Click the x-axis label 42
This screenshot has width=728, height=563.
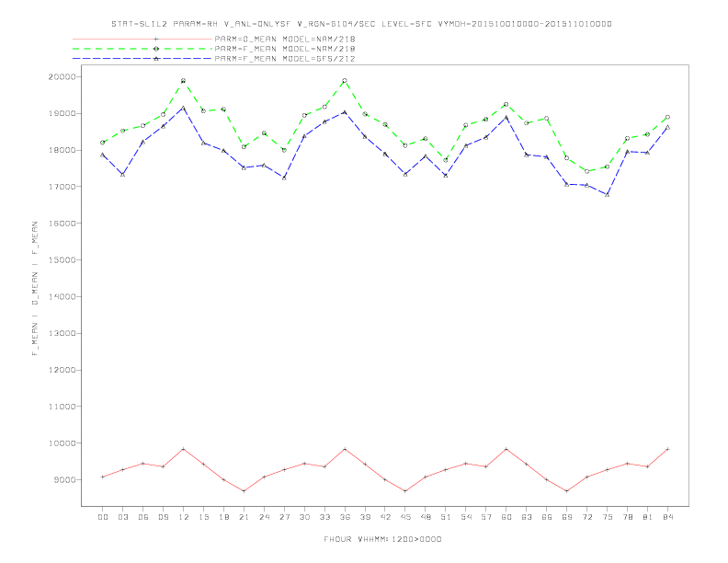pos(385,517)
